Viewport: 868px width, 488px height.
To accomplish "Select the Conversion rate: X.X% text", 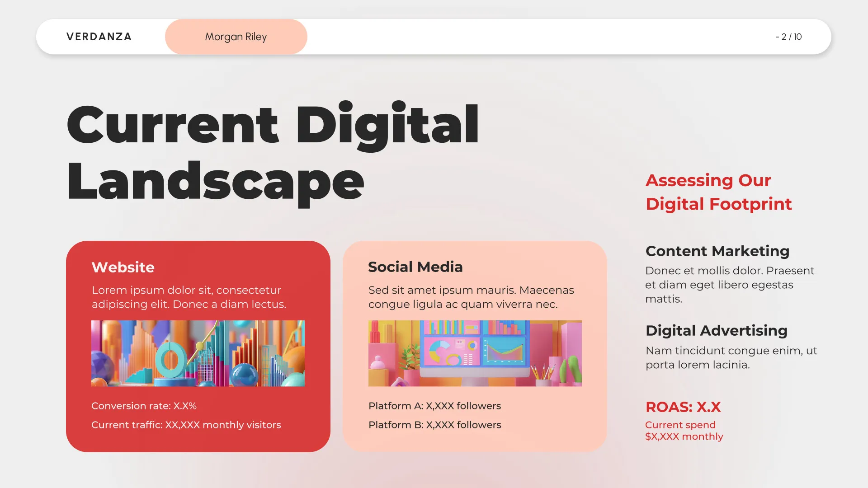I will pyautogui.click(x=145, y=406).
